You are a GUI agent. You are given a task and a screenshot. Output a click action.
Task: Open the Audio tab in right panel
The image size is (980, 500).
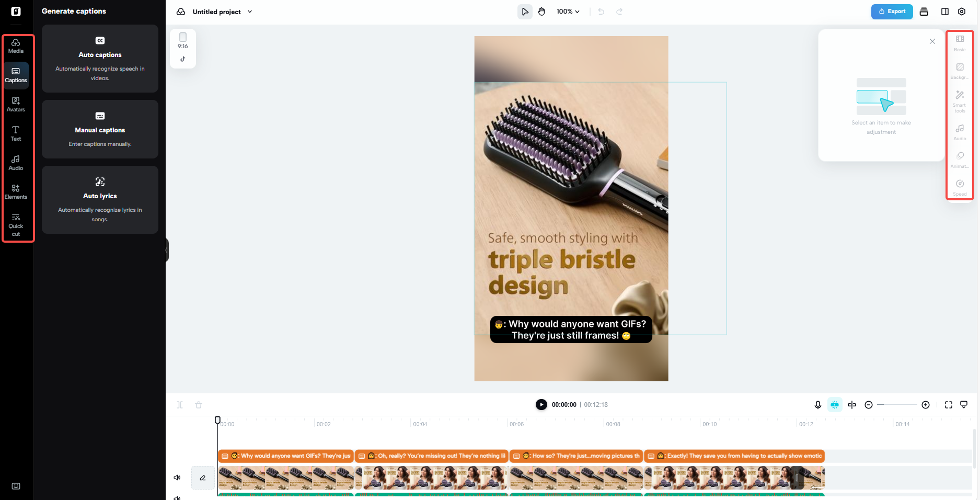click(960, 132)
